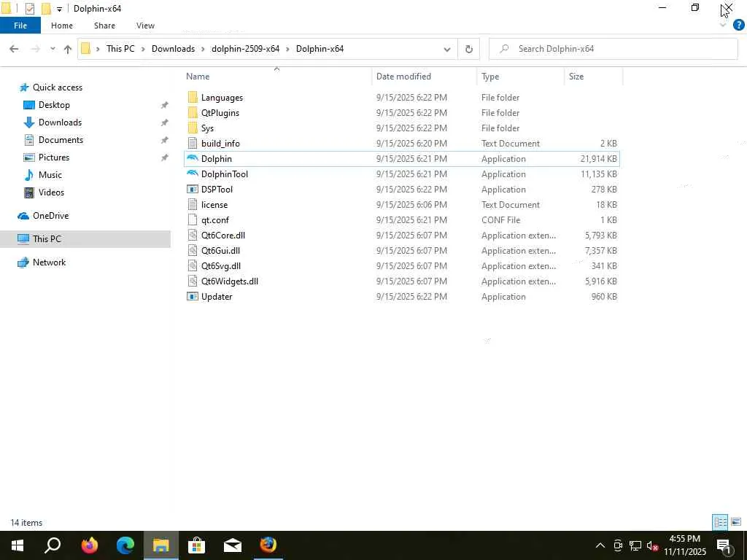Open Quick access in navigation pane

[57, 87]
